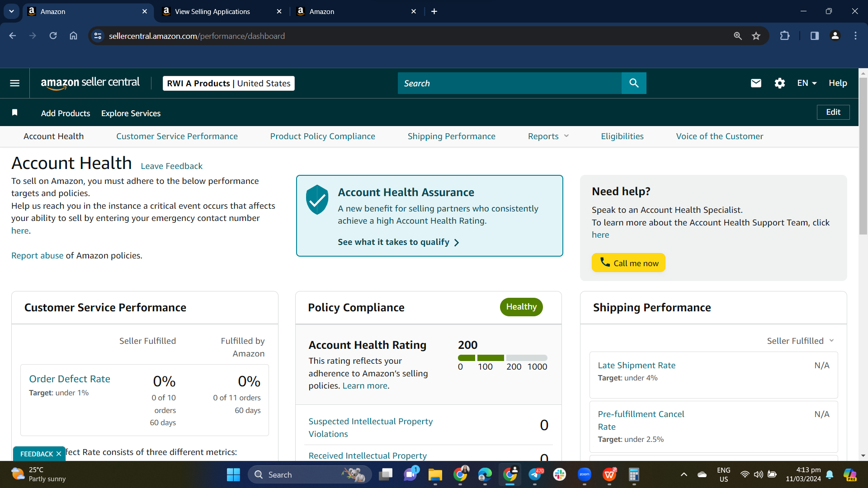Image resolution: width=868 pixels, height=488 pixels.
Task: Open the Shipping Performance tab
Action: point(452,136)
